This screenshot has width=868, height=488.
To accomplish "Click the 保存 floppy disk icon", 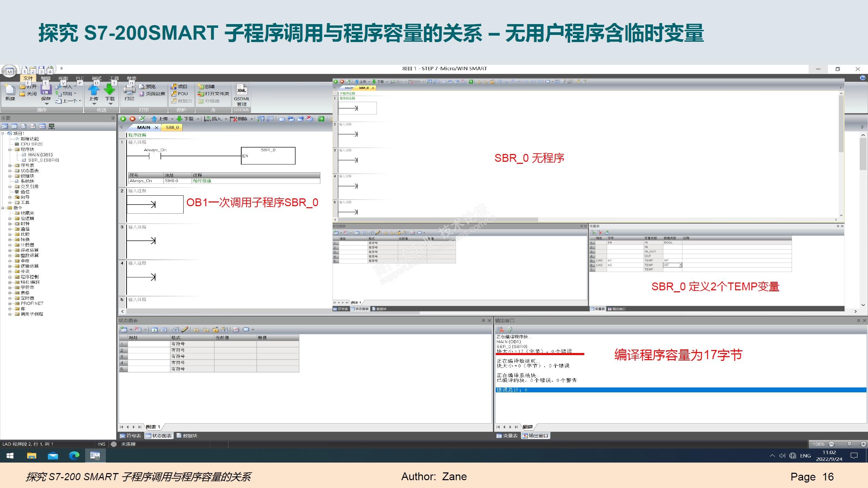I will pos(46,90).
